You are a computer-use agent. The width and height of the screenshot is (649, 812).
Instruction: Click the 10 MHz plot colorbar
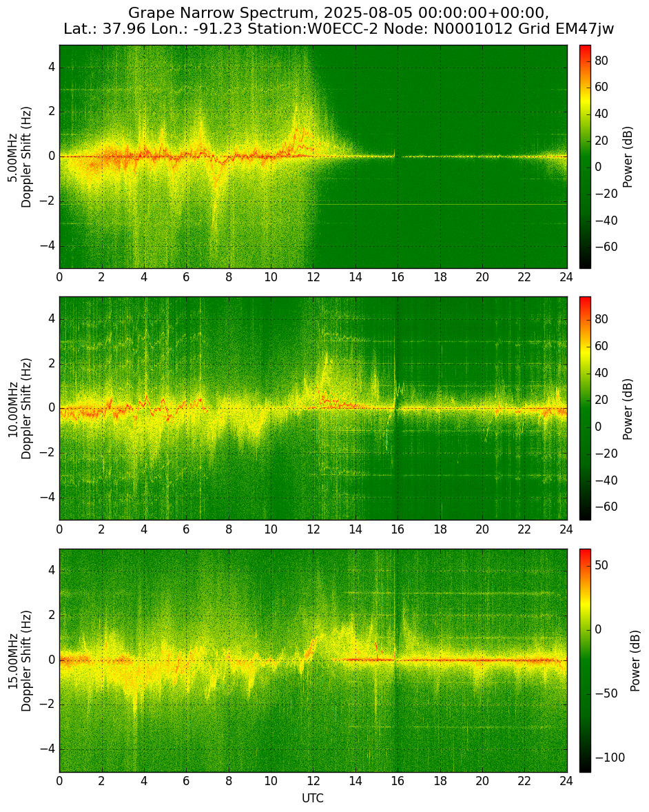pyautogui.click(x=585, y=409)
